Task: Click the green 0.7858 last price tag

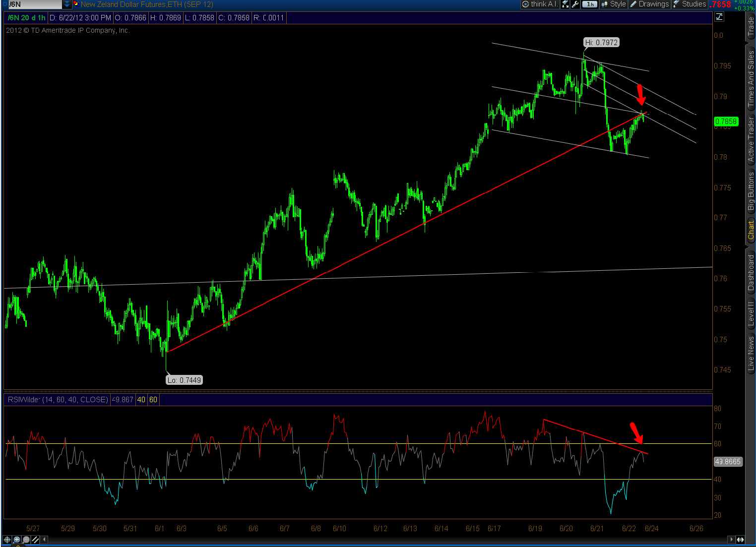Action: pos(726,122)
